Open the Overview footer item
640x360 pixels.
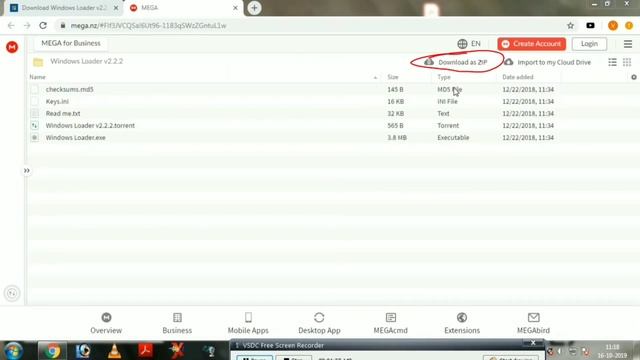pos(106,323)
